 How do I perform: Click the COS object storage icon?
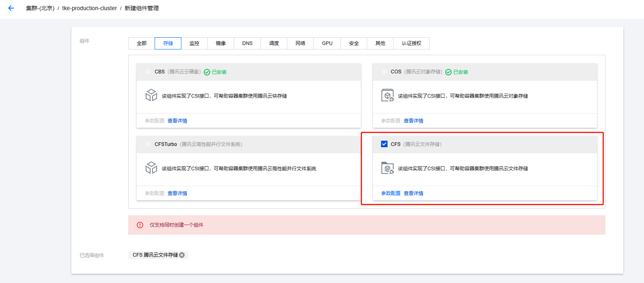(x=388, y=95)
